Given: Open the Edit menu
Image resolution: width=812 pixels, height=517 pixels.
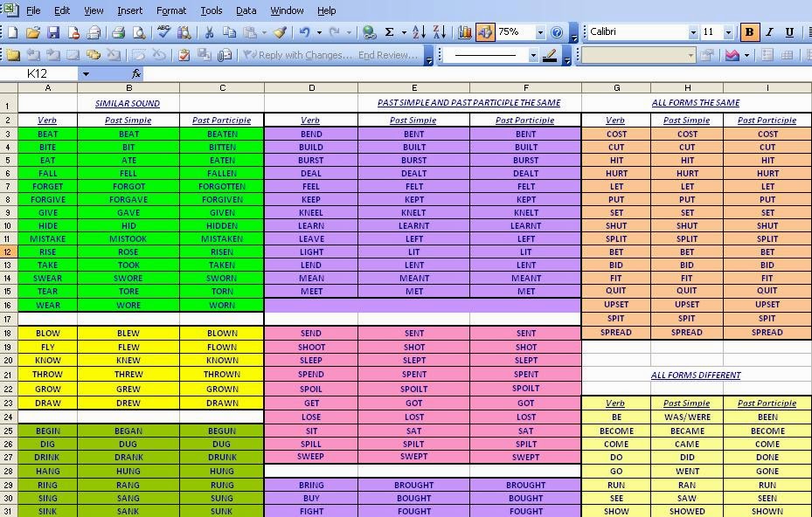Looking at the screenshot, I should (62, 10).
